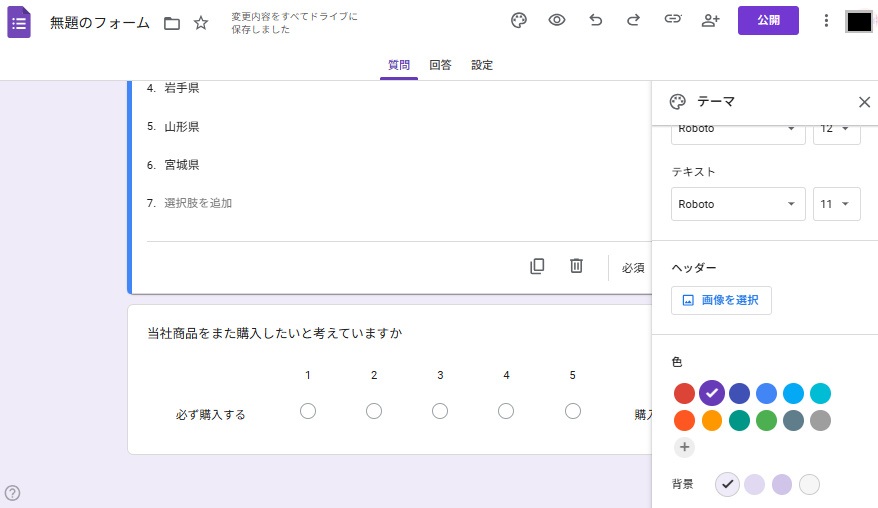Open the text font Roboto dropdown

click(x=738, y=204)
